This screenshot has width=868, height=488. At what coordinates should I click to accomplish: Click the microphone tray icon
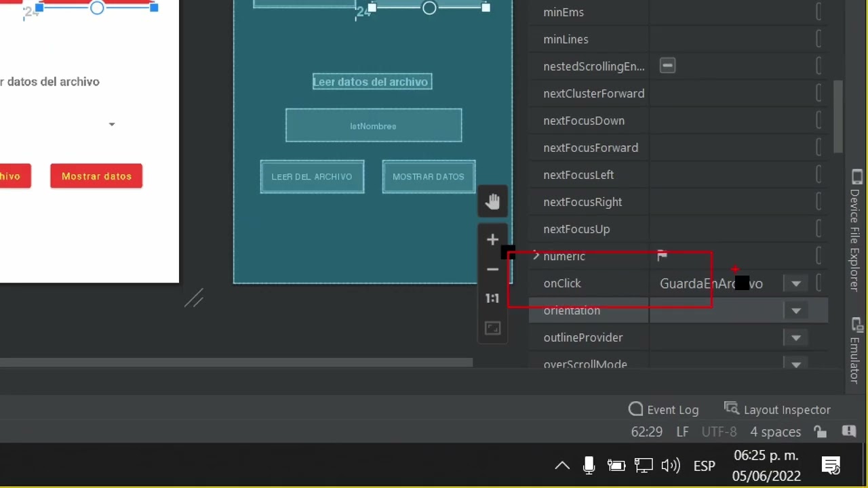tap(589, 466)
